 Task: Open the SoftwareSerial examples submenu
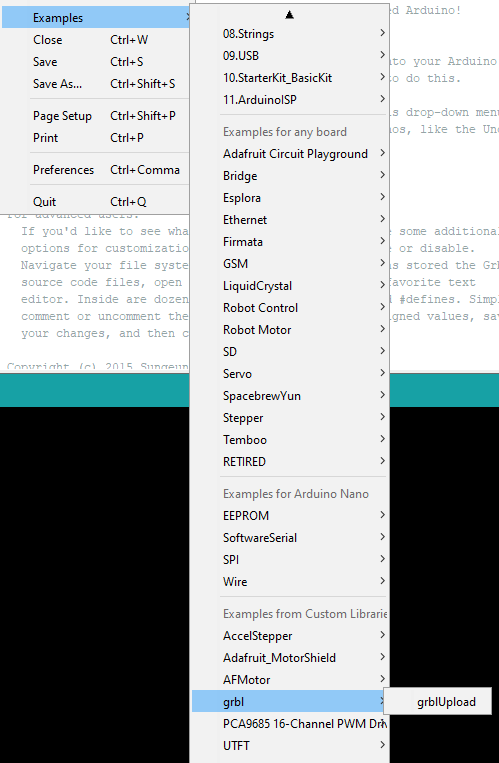click(290, 538)
